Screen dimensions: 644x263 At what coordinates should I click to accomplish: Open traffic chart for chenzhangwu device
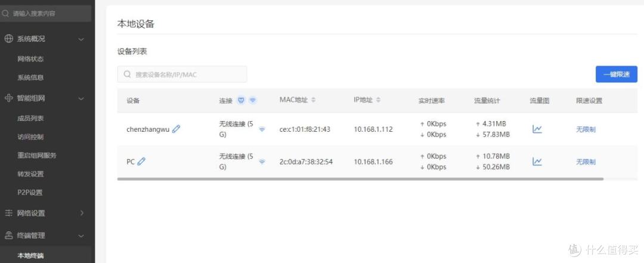(x=537, y=129)
